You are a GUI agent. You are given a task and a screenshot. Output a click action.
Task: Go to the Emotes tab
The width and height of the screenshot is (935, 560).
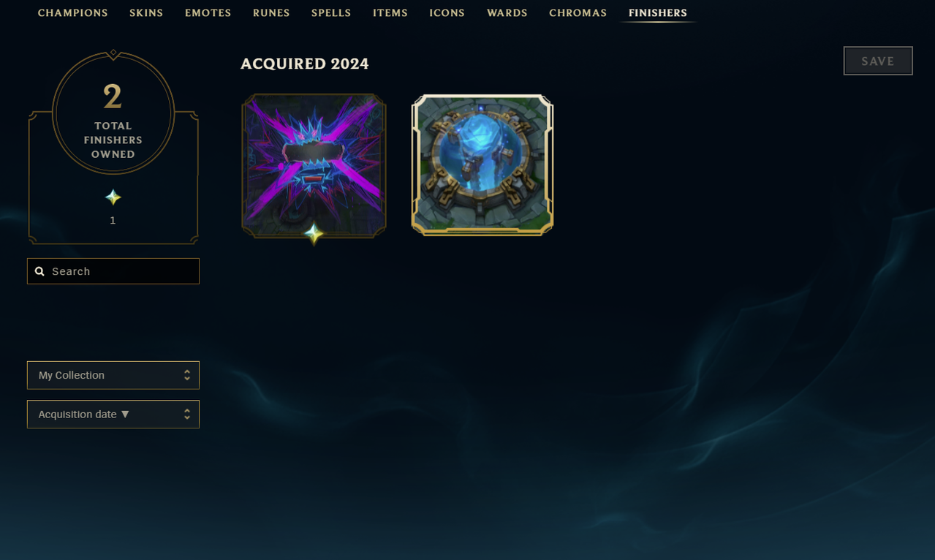click(x=208, y=13)
